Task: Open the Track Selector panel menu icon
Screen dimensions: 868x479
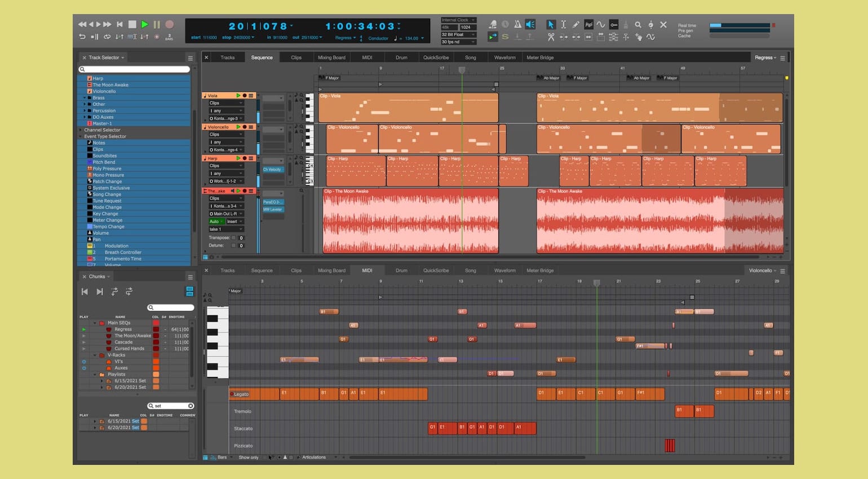Action: 191,57
